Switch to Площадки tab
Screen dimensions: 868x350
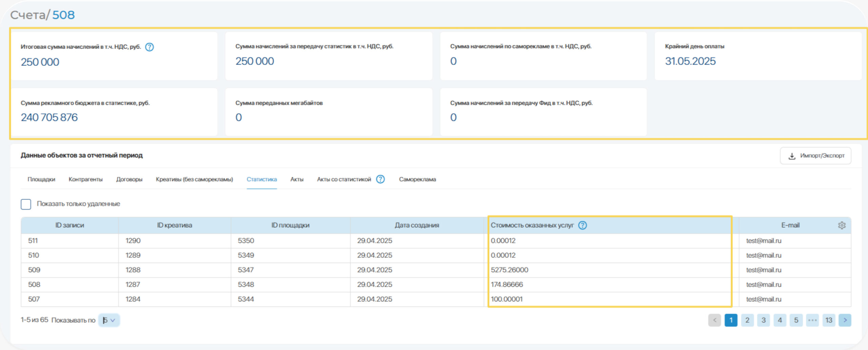[x=41, y=179]
